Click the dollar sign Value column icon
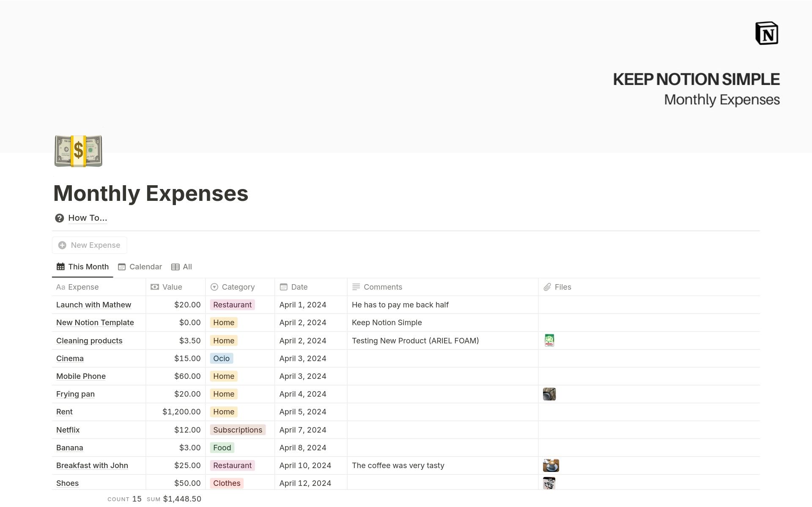Viewport: 812px width, 507px height. (x=155, y=287)
